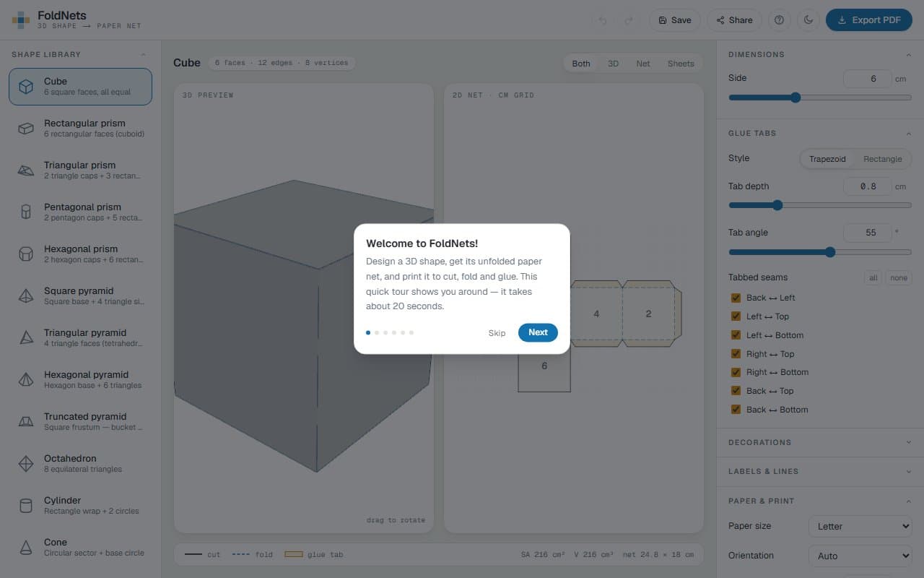Select none for tabbed seams

[899, 278]
